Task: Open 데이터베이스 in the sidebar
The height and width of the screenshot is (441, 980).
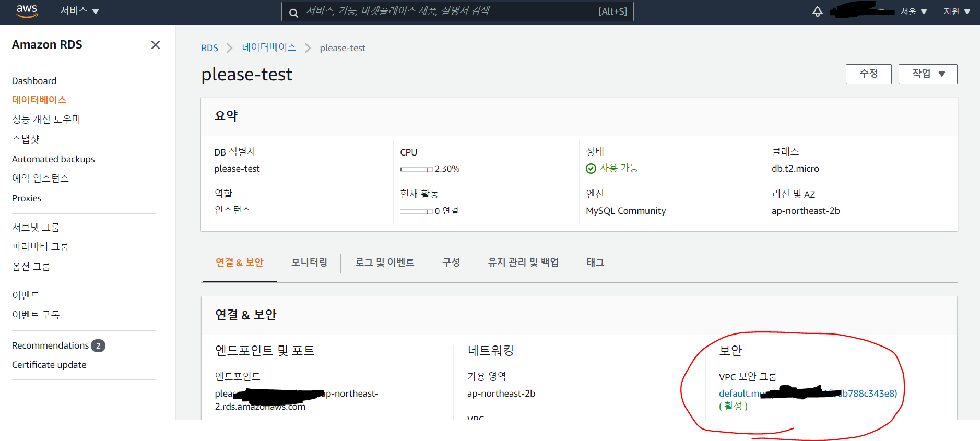Action: (39, 100)
